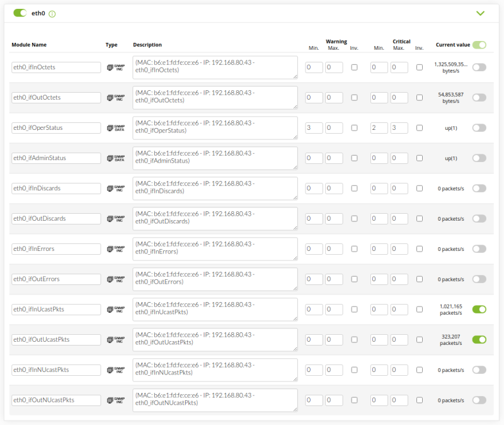Click warning min field for eth0_ifOperStatus
This screenshot has width=504, height=425.
click(x=314, y=128)
